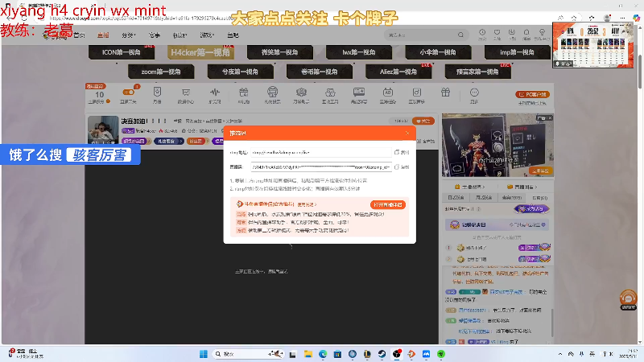Screen dimensions: 644x362
Task: Open the 使用说明 usage instructions link
Action: tap(307, 204)
